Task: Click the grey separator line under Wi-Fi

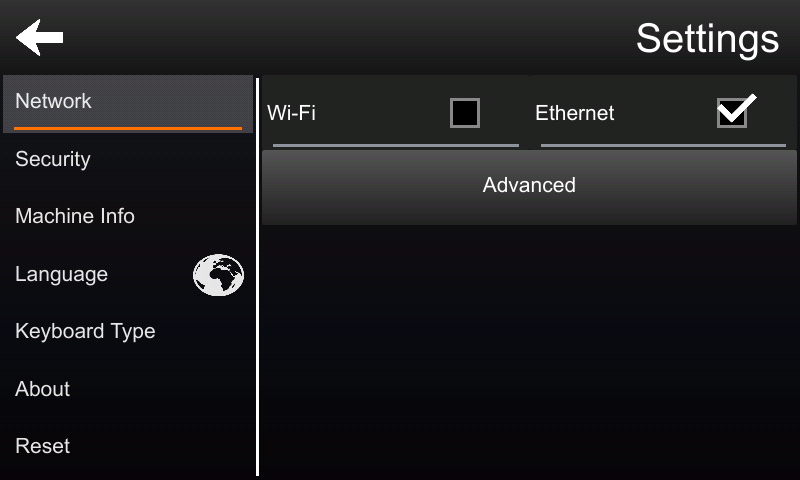Action: tap(396, 145)
